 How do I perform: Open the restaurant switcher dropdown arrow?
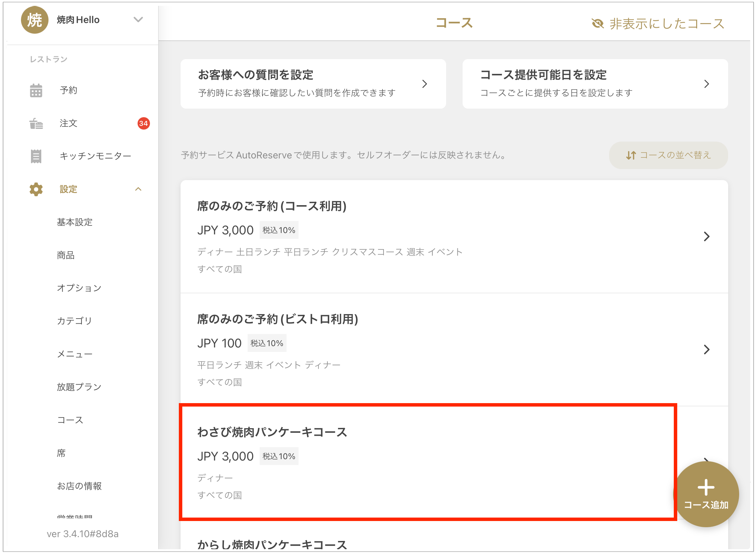pyautogui.click(x=138, y=20)
